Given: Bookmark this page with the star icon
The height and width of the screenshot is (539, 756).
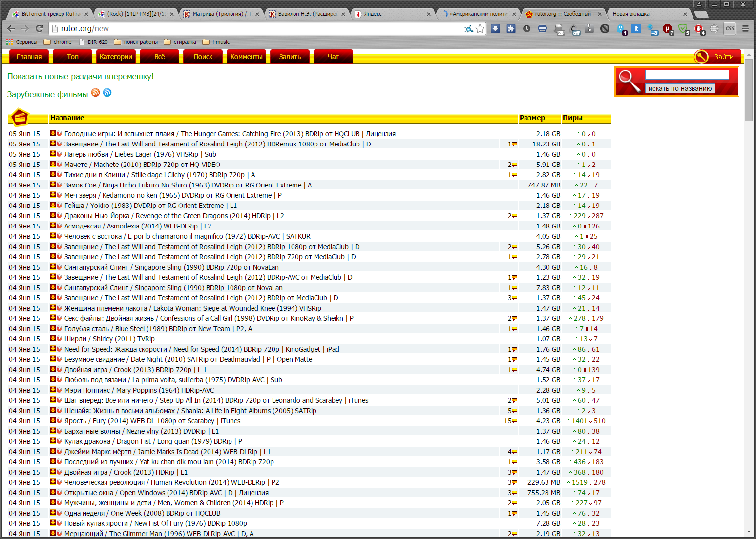Looking at the screenshot, I should (x=480, y=29).
